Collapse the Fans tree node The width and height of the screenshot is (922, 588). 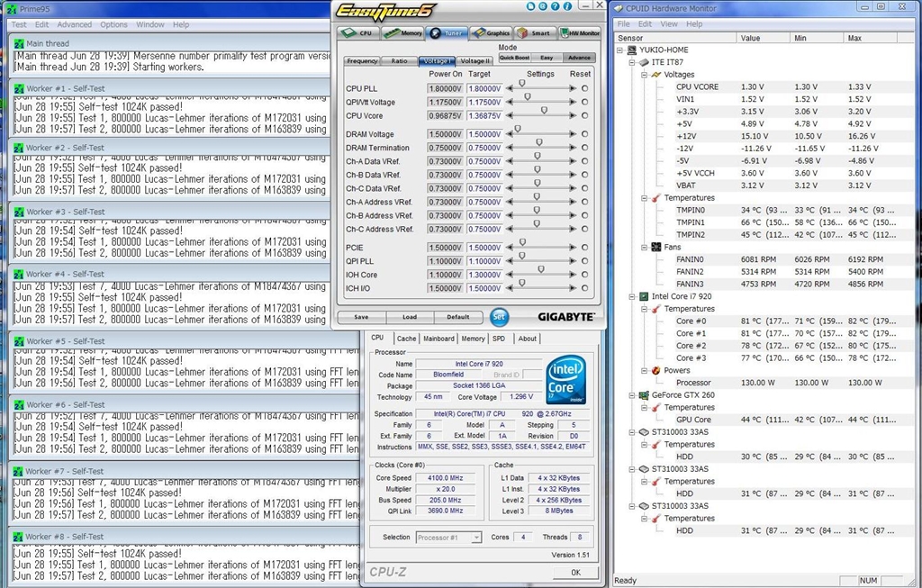coord(644,247)
